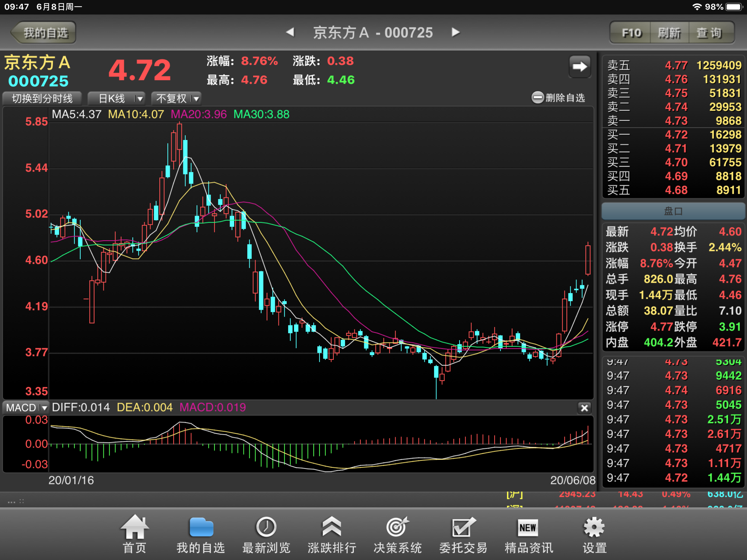Remove stock via 删除自选 minus icon
This screenshot has height=560, width=747.
pos(537,98)
